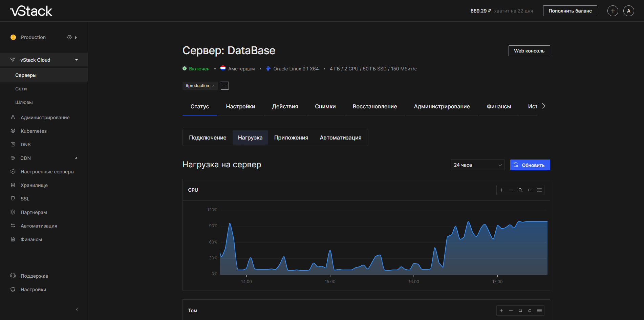
Task: Open the Подключение sub-tab
Action: (x=208, y=137)
